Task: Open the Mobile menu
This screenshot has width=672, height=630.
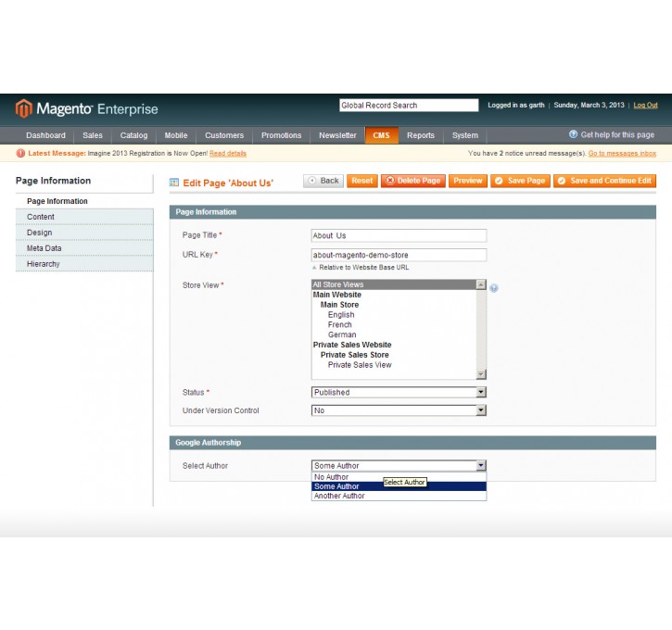Action: 176,135
